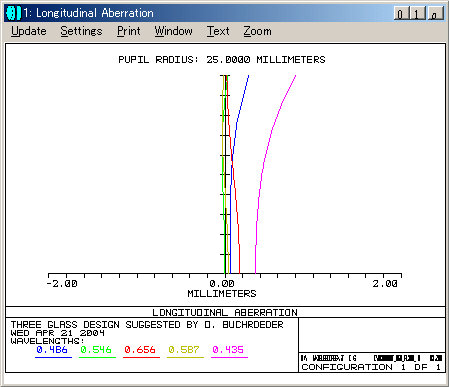
Task: Open the Text menu
Action: click(218, 31)
